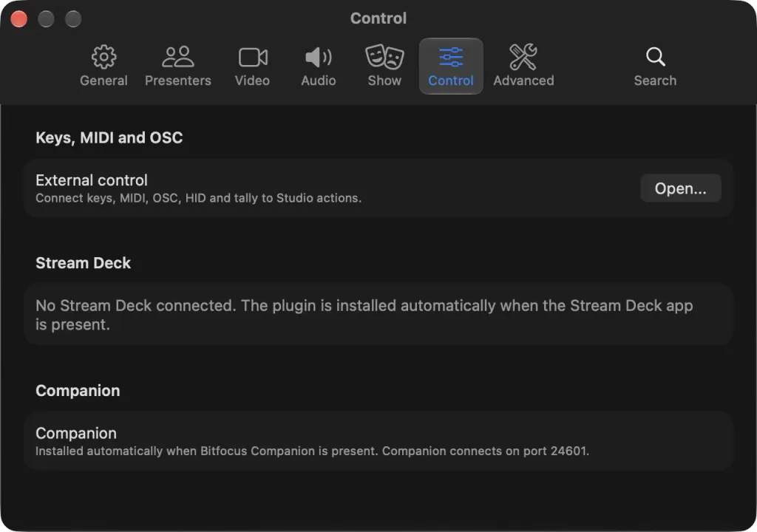
Task: Click the bold Companion section heading
Action: (78, 391)
